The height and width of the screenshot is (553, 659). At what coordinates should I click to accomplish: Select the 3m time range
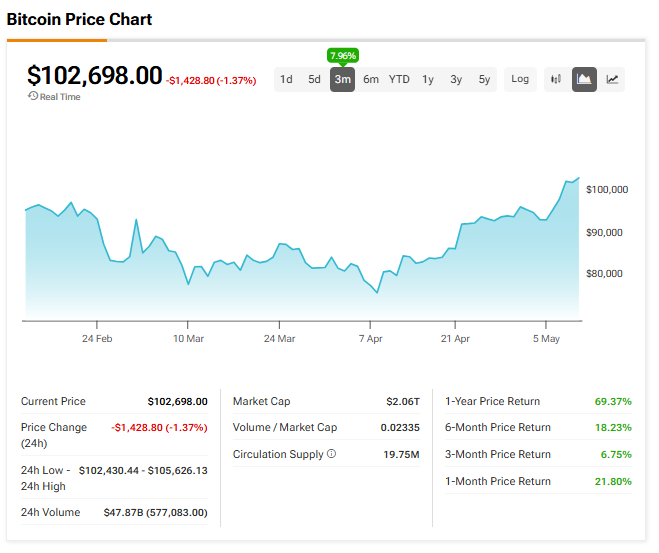point(343,79)
